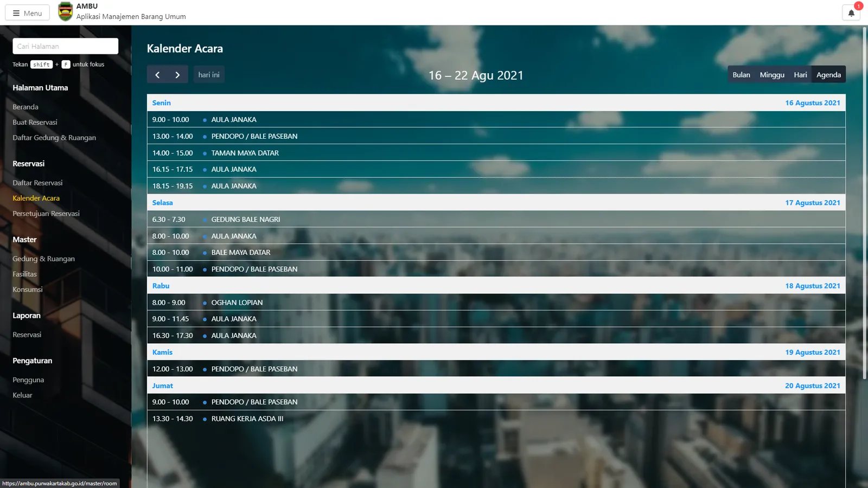868x488 pixels.
Task: Click Kamis day header link
Action: coord(162,352)
